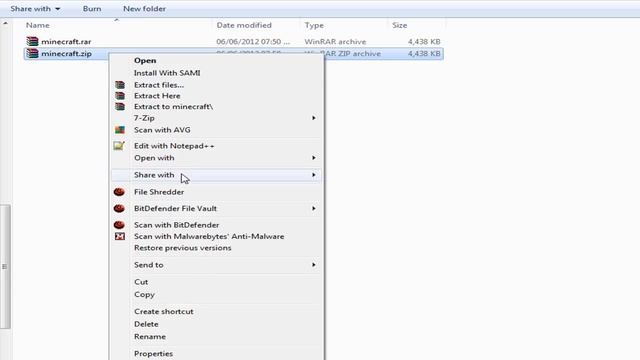Expand the 7-Zip submenu arrow
Image resolution: width=640 pixels, height=360 pixels.
coord(313,118)
